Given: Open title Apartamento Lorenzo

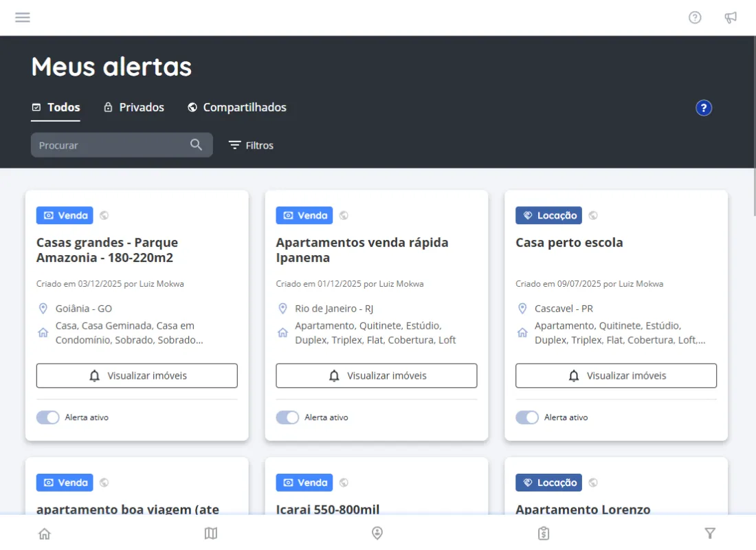Looking at the screenshot, I should click(x=583, y=509).
